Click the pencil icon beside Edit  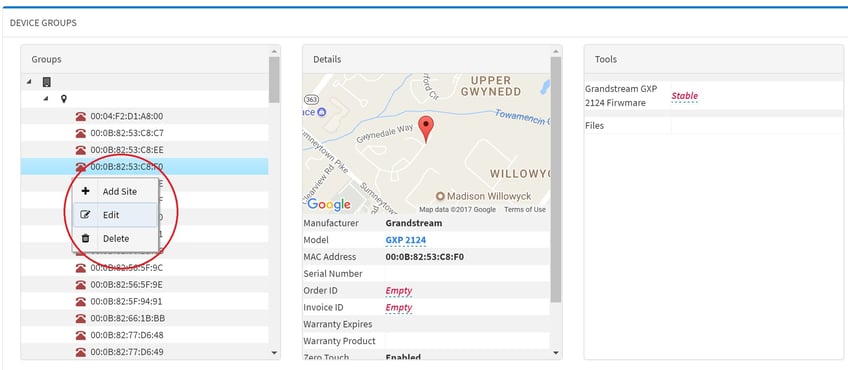pyautogui.click(x=85, y=215)
